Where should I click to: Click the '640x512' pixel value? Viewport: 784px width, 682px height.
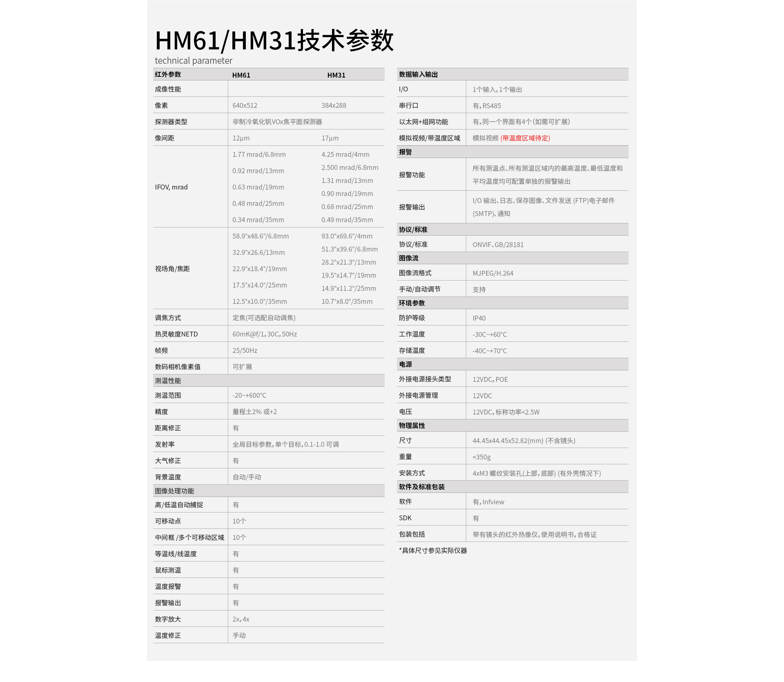(245, 105)
